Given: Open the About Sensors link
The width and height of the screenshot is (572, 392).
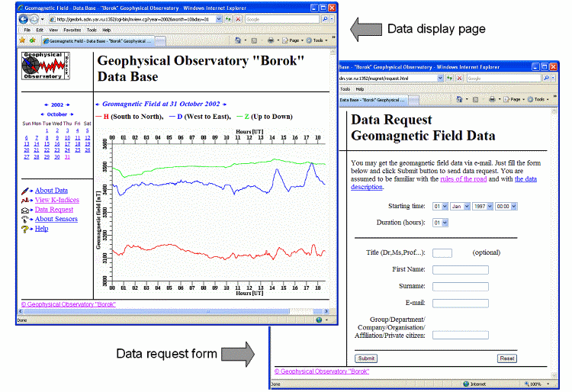Looking at the screenshot, I should [x=56, y=219].
